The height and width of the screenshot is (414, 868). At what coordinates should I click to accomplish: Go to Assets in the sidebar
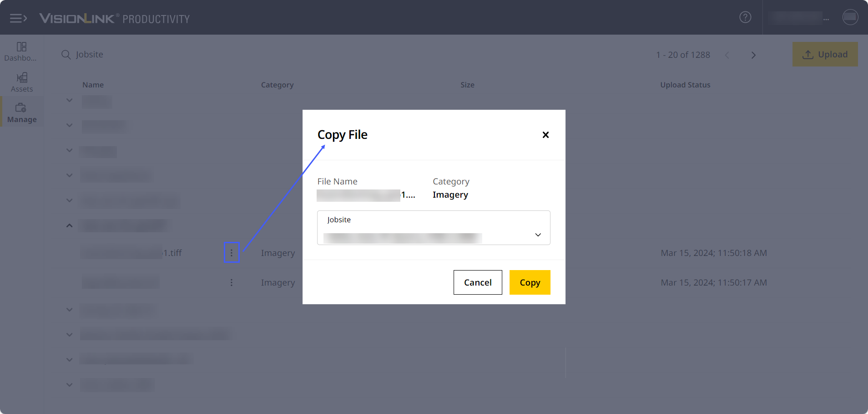(x=22, y=82)
